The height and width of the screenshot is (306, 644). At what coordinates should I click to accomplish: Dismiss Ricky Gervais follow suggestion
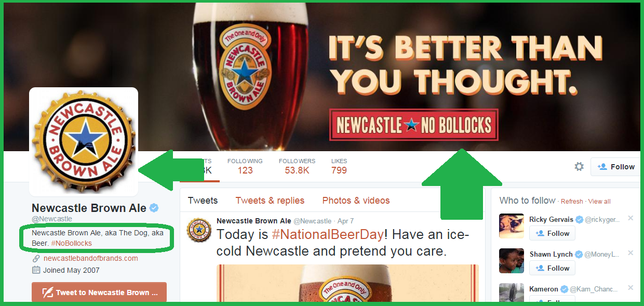(630, 218)
